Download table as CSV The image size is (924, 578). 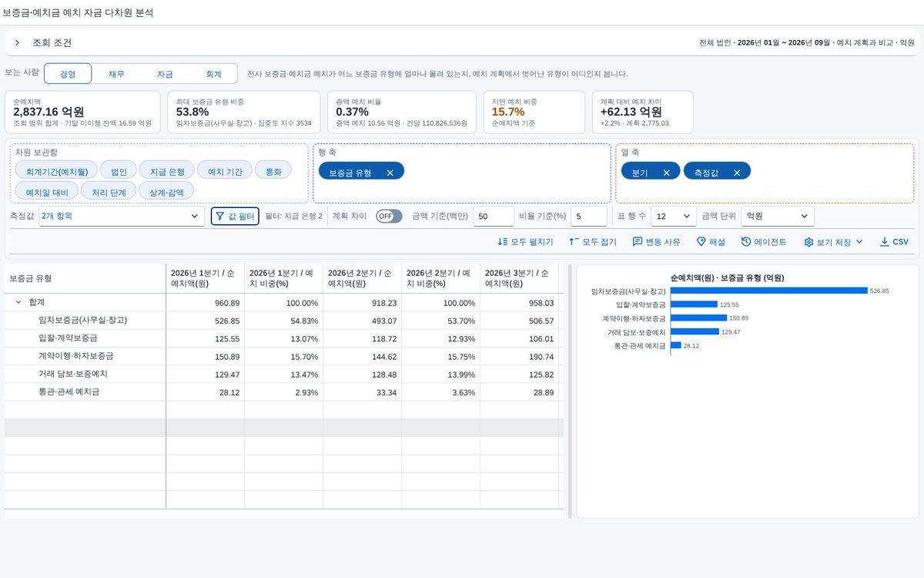(x=894, y=242)
